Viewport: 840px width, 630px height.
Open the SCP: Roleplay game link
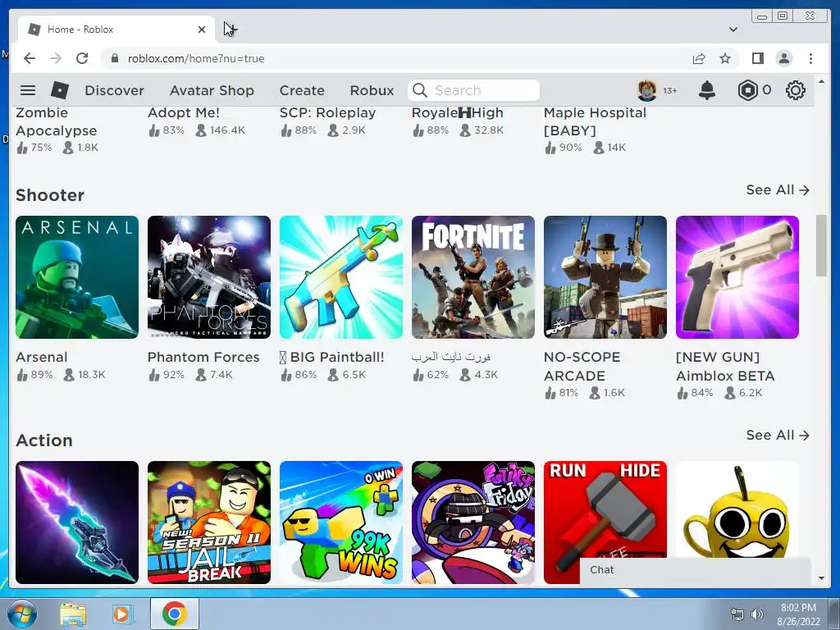[327, 113]
